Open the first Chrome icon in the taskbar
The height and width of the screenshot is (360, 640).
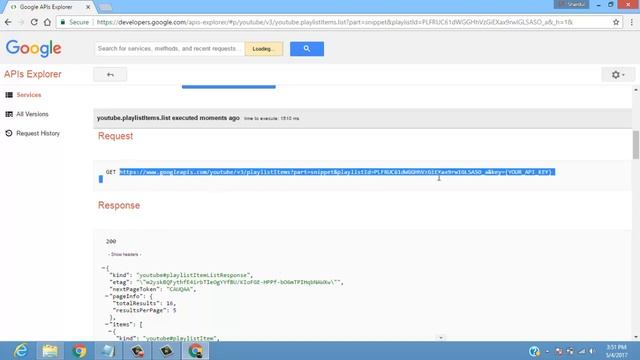pos(79,351)
